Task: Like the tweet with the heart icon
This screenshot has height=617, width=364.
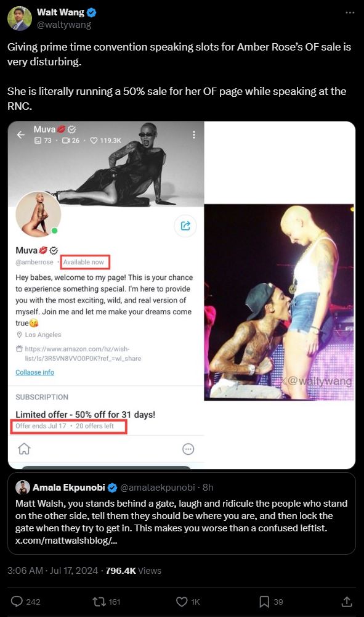Action: click(x=182, y=601)
